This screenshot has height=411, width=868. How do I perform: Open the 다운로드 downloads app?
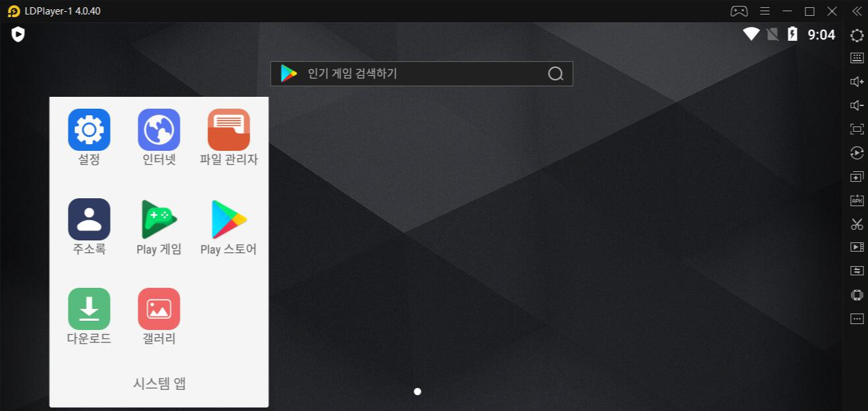click(89, 309)
